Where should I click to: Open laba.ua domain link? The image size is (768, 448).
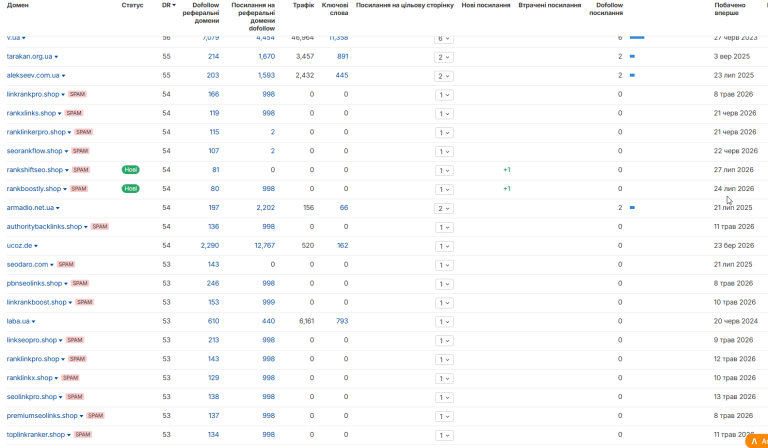[18, 321]
